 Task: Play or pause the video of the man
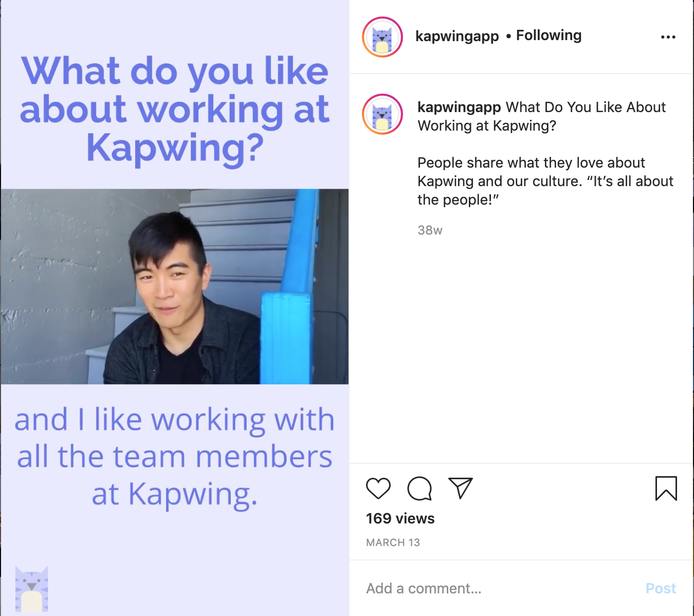[175, 286]
